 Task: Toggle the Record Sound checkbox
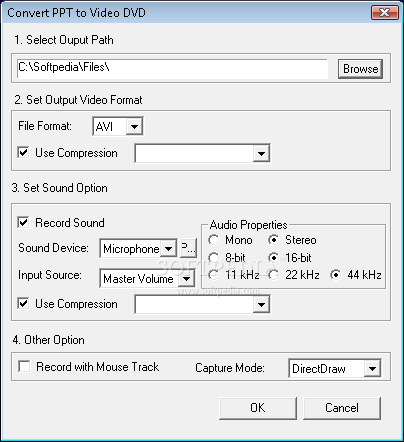coord(23,222)
